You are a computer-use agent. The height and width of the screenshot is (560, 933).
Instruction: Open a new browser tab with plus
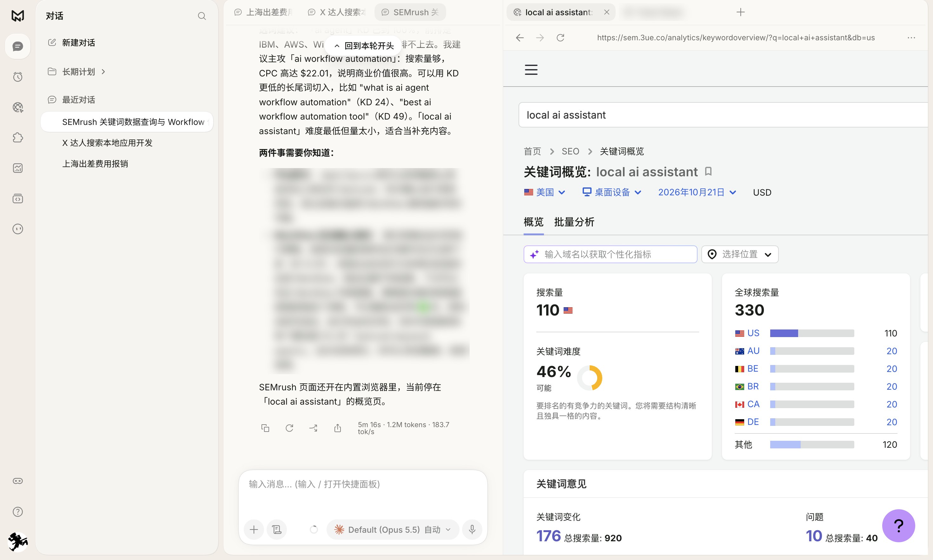point(740,12)
